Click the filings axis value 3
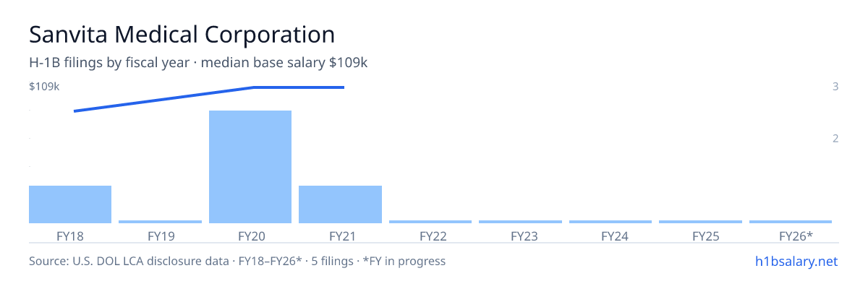The height and width of the screenshot is (289, 868). [x=835, y=87]
